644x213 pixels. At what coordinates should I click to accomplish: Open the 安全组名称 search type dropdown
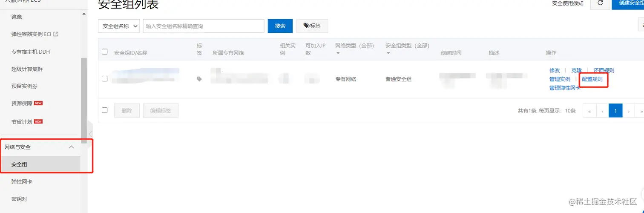tap(119, 26)
